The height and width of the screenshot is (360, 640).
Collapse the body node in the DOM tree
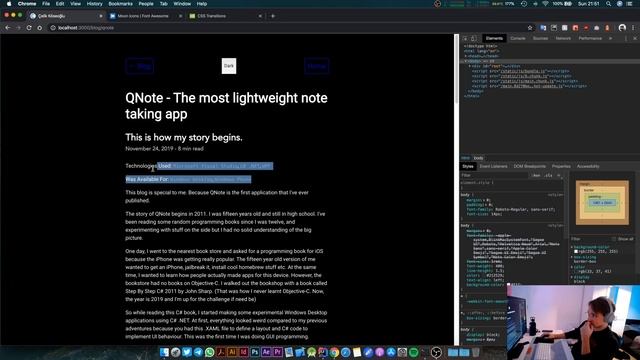(x=466, y=61)
